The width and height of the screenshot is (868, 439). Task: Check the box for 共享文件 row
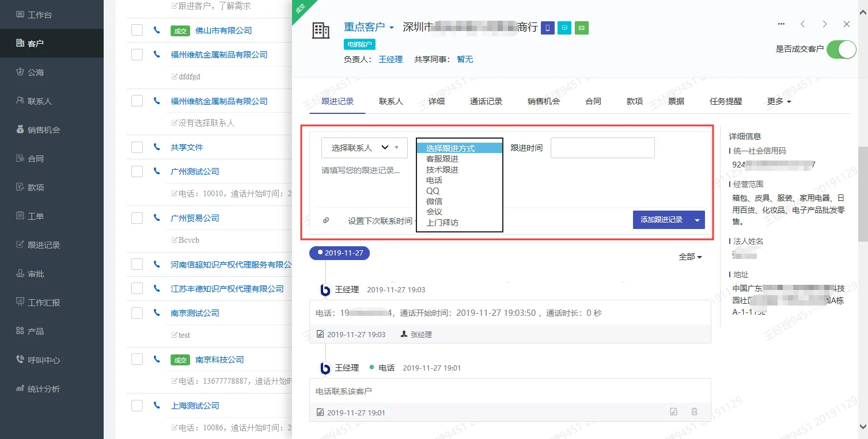pyautogui.click(x=137, y=147)
